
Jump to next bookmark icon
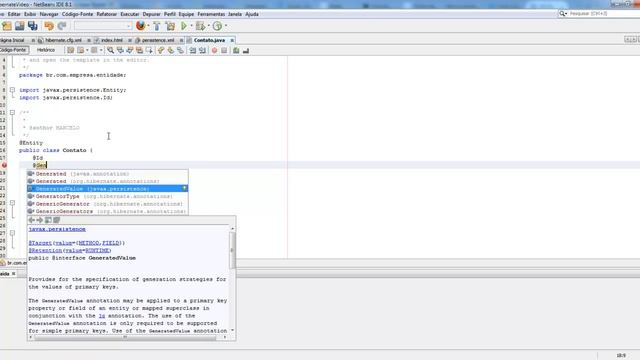coord(171,50)
